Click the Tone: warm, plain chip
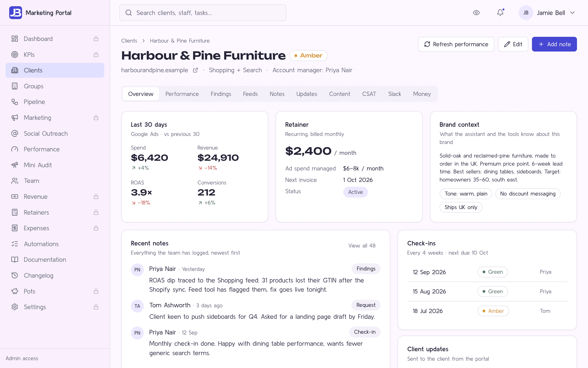This screenshot has height=368, width=588. (466, 194)
